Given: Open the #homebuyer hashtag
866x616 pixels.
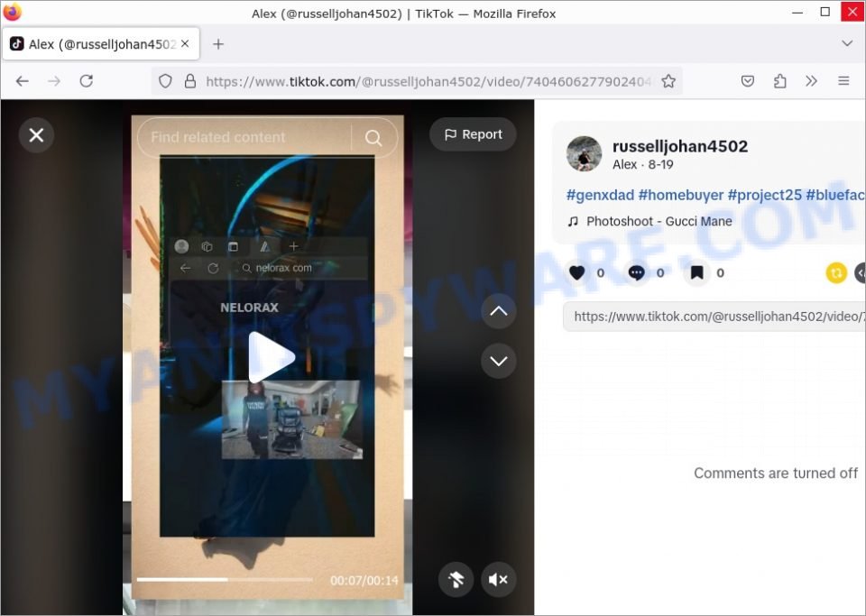Looking at the screenshot, I should [x=680, y=195].
